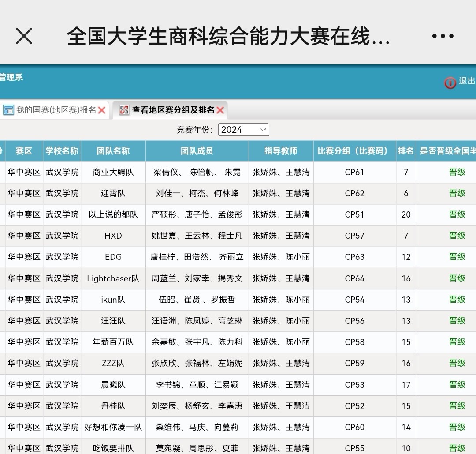Click the 指导教师 column header

coord(281,151)
